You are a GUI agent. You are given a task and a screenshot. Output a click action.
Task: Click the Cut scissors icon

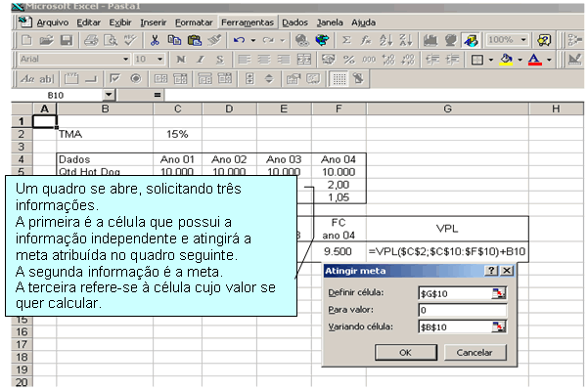155,40
